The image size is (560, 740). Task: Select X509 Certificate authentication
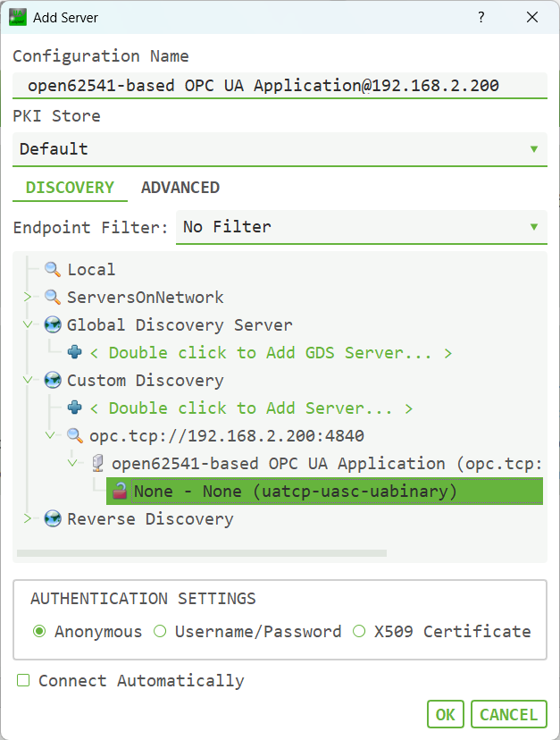coord(359,631)
